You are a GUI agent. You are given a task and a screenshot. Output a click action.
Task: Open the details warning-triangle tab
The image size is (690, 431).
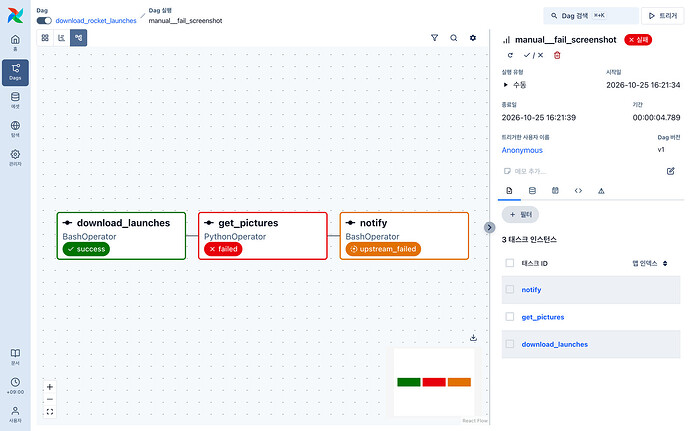(x=601, y=191)
